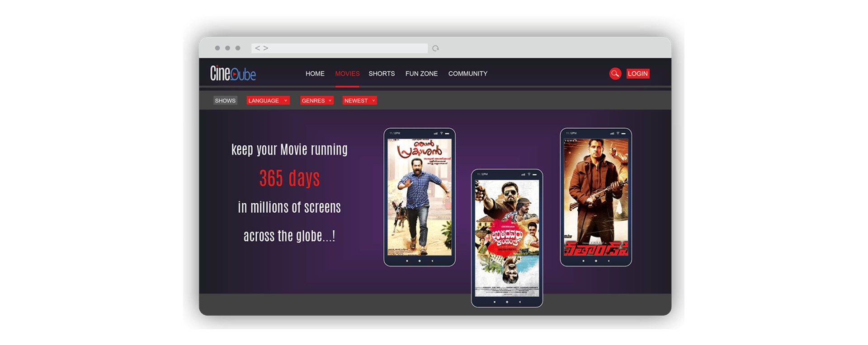Click the "across the globe...!" text

click(x=289, y=236)
